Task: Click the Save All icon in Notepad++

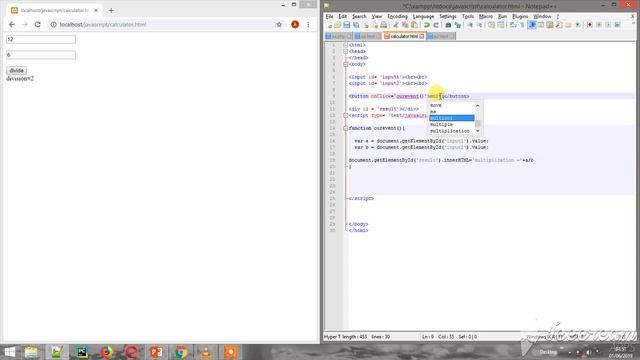Action: pos(356,25)
